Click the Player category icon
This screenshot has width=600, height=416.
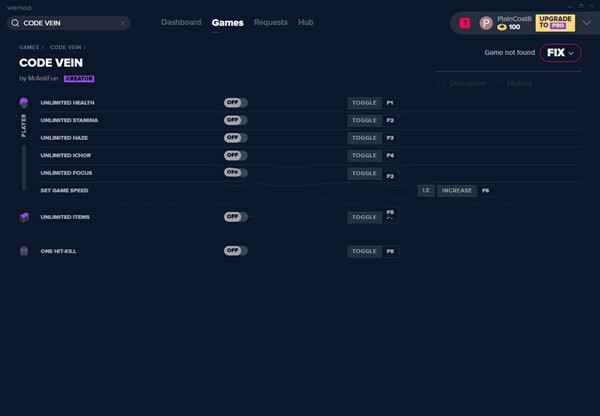(x=24, y=103)
